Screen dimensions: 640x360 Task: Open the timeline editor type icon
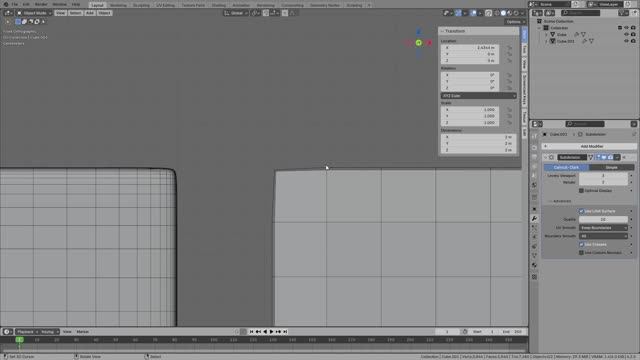click(x=8, y=332)
